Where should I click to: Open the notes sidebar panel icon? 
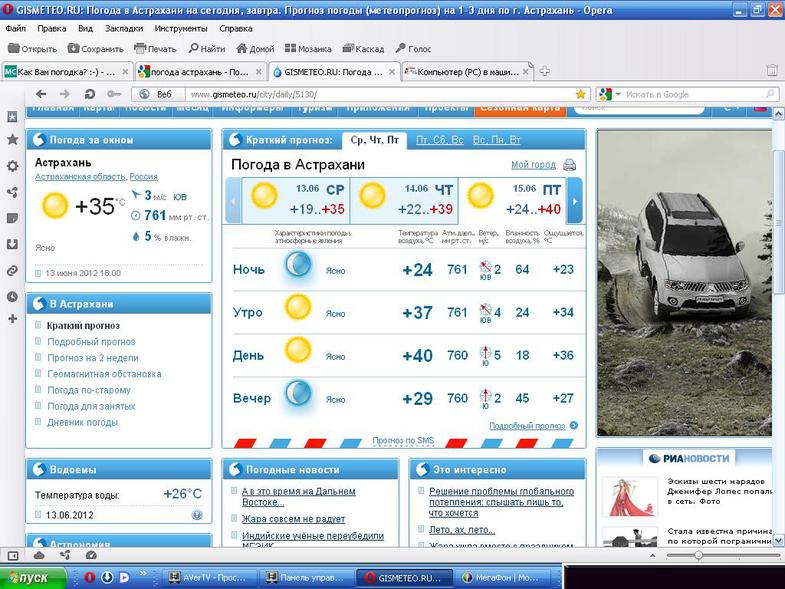tap(13, 218)
